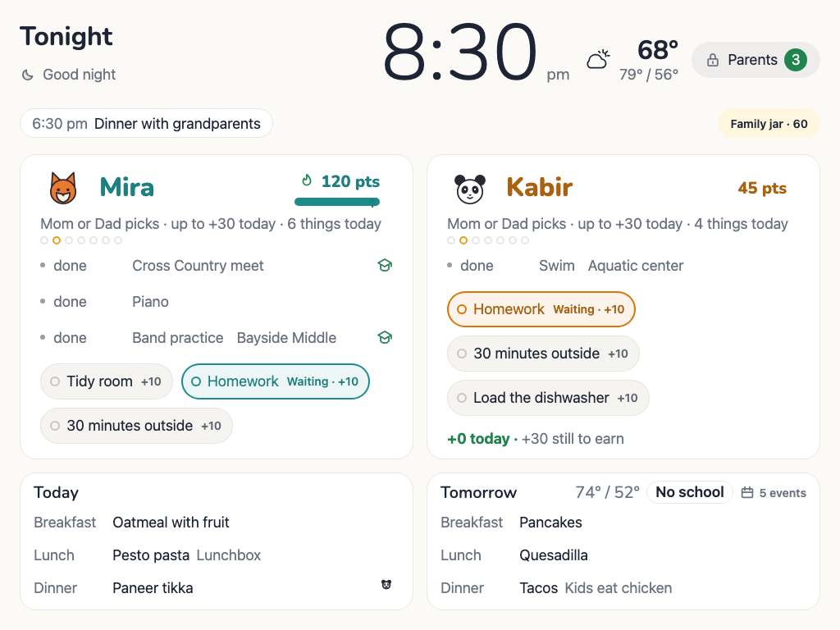Check off Kabir's Load the dishwasher task
This screenshot has width=840, height=630.
click(x=548, y=398)
